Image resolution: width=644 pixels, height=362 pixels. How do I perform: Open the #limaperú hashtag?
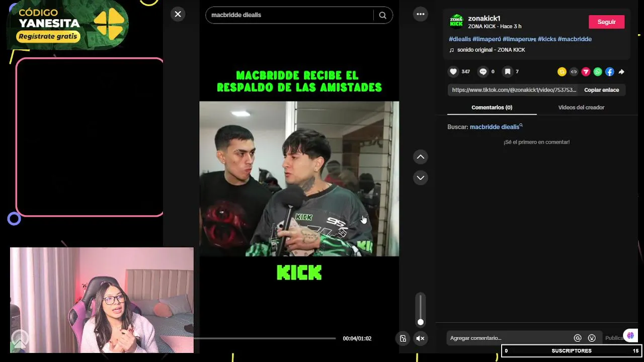(487, 39)
